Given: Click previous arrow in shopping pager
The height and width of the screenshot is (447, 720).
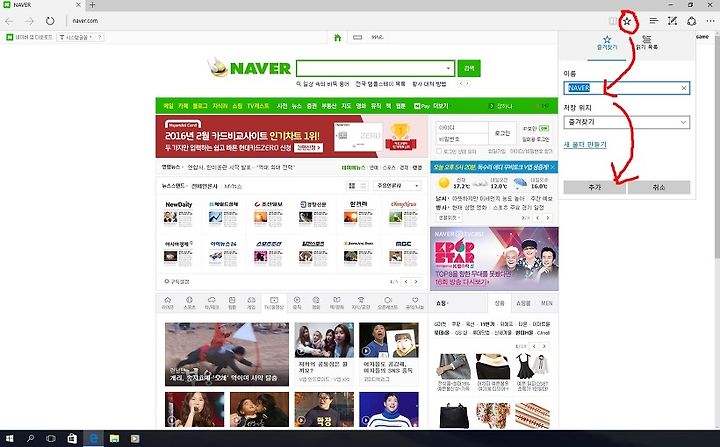Looking at the screenshot, I should coord(534,346).
